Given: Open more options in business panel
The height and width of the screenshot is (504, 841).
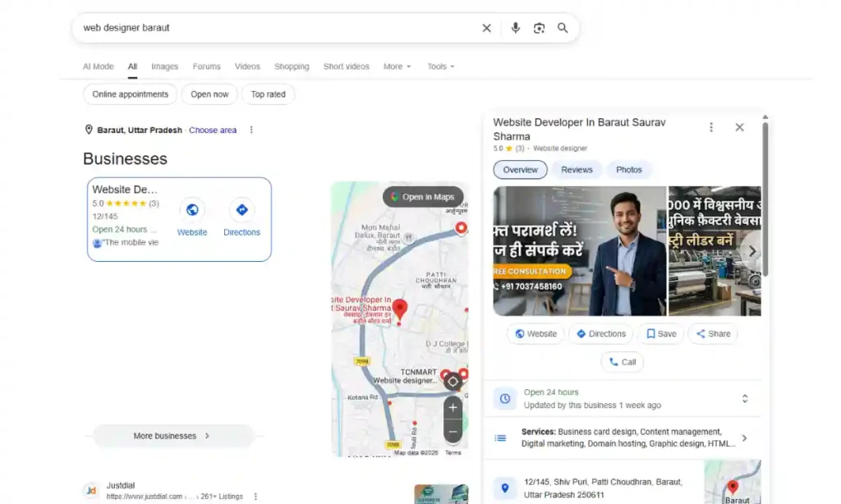Looking at the screenshot, I should coord(711,127).
